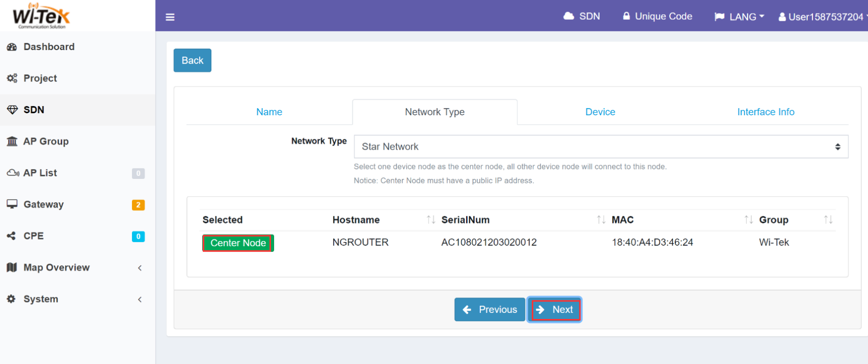Open the SDN link in the header

pos(582,16)
